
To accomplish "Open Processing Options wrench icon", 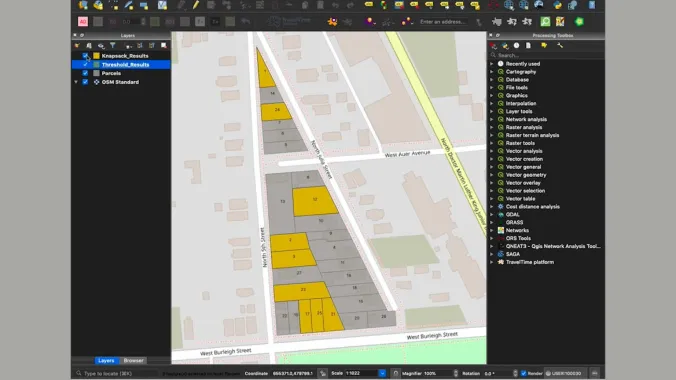I will pos(560,45).
